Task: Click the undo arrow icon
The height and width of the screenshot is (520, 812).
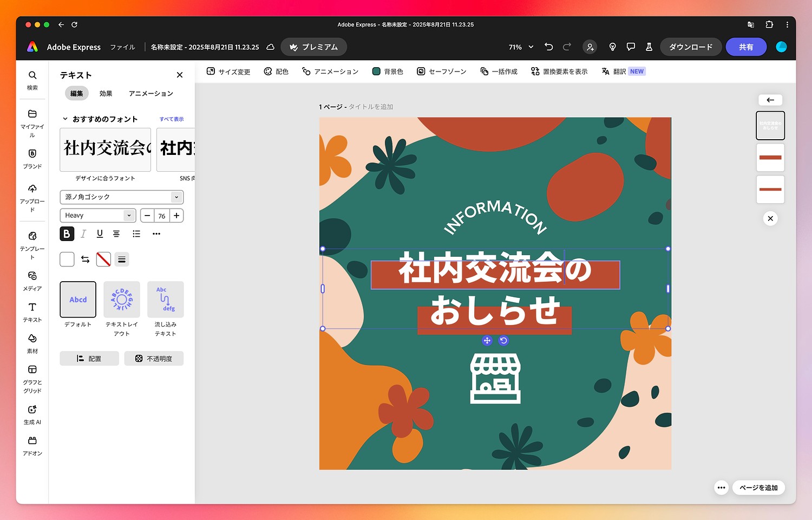Action: [x=548, y=47]
